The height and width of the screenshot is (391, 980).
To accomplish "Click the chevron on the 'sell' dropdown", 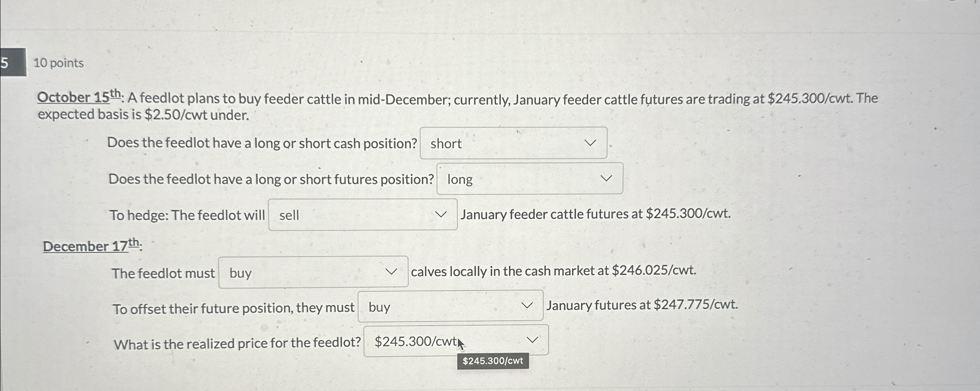I will (x=441, y=214).
